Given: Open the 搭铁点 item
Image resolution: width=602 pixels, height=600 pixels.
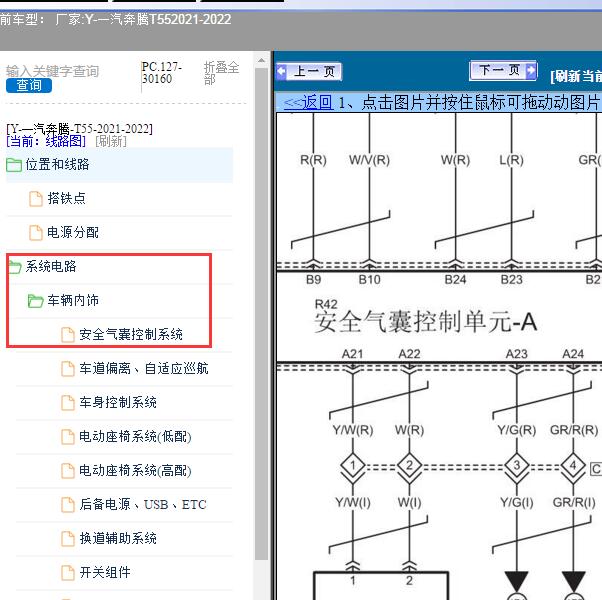Looking at the screenshot, I should (66, 198).
